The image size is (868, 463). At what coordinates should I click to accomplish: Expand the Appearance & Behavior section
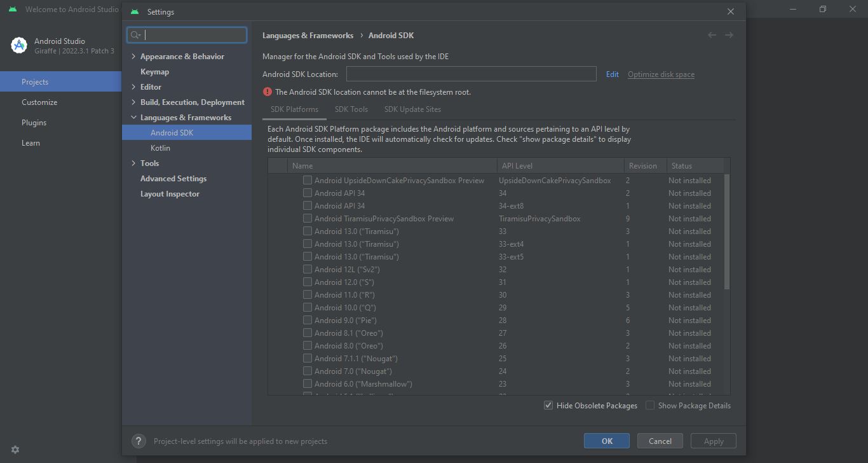[133, 56]
